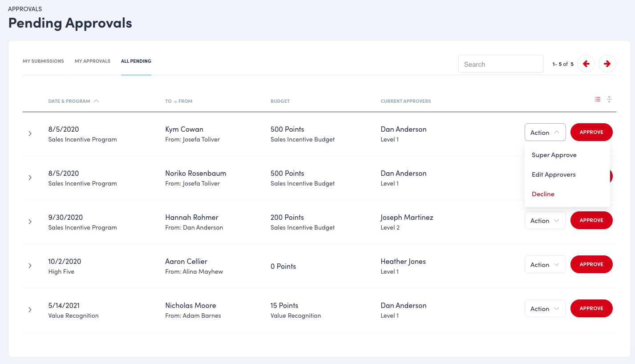Viewport: 635px width, 364px height.
Task: Go to next page with right arrow
Action: tap(607, 64)
